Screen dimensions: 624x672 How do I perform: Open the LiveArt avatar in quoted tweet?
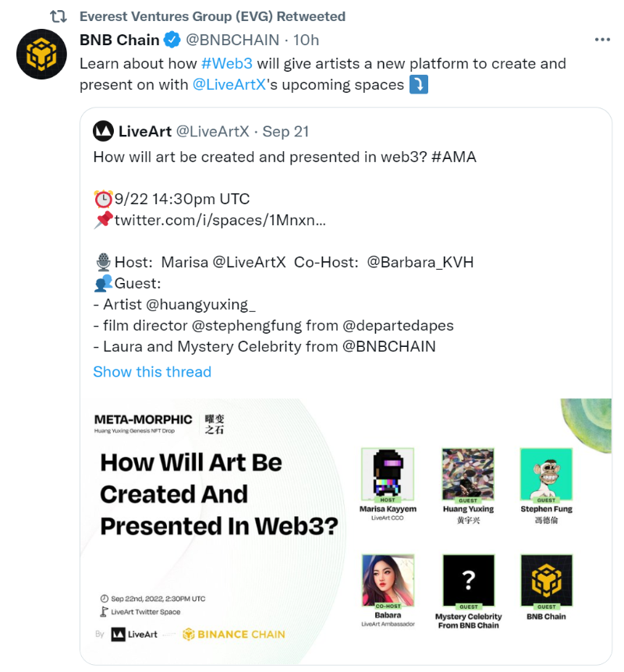pyautogui.click(x=104, y=131)
